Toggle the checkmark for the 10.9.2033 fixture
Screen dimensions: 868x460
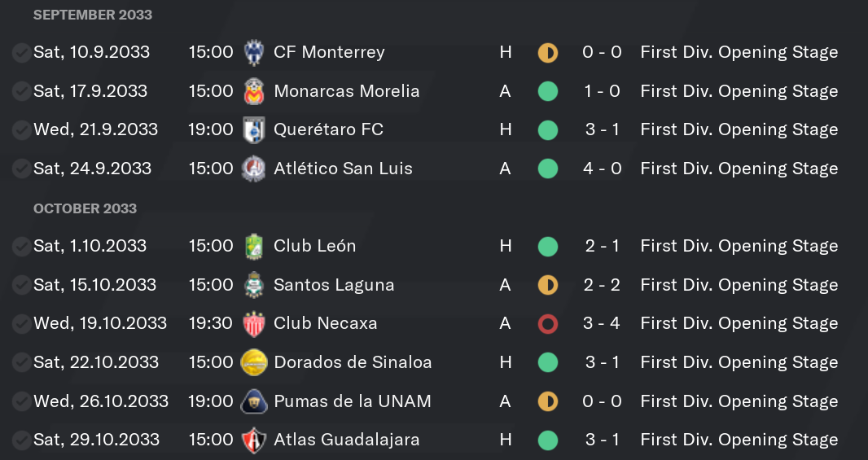click(22, 53)
